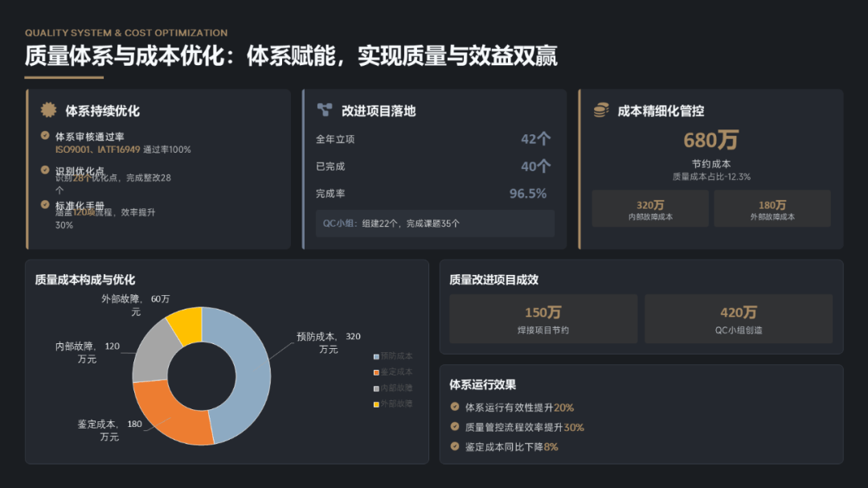Click check icon beside 鉴定成本同比下降8%

click(455, 446)
